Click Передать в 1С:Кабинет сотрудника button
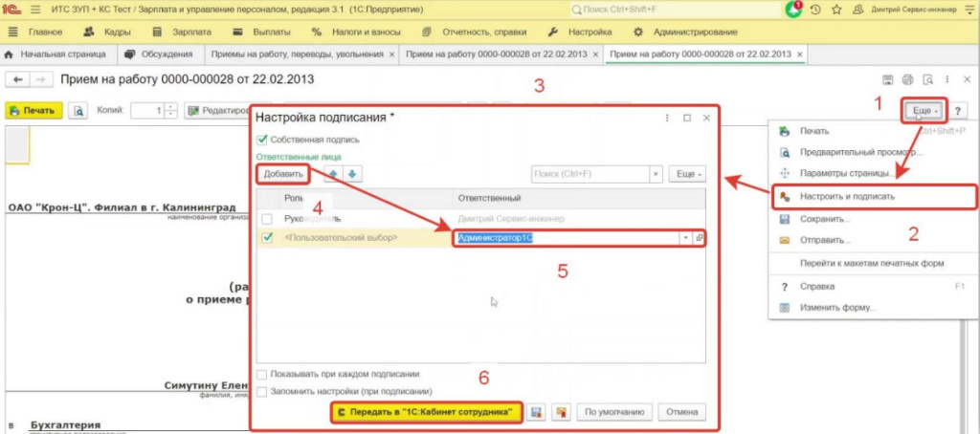Image resolution: width=980 pixels, height=434 pixels. click(x=426, y=412)
